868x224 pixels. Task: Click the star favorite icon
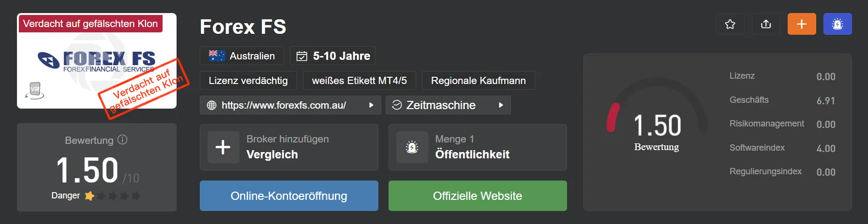coord(730,24)
